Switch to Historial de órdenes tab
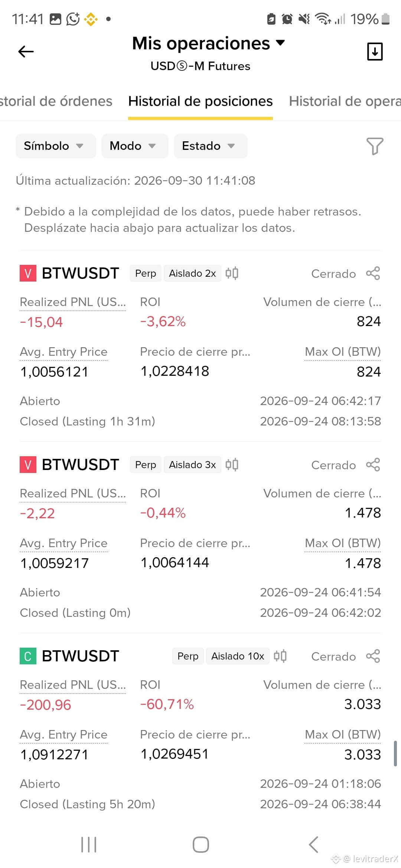This screenshot has height=868, width=401. (x=56, y=101)
